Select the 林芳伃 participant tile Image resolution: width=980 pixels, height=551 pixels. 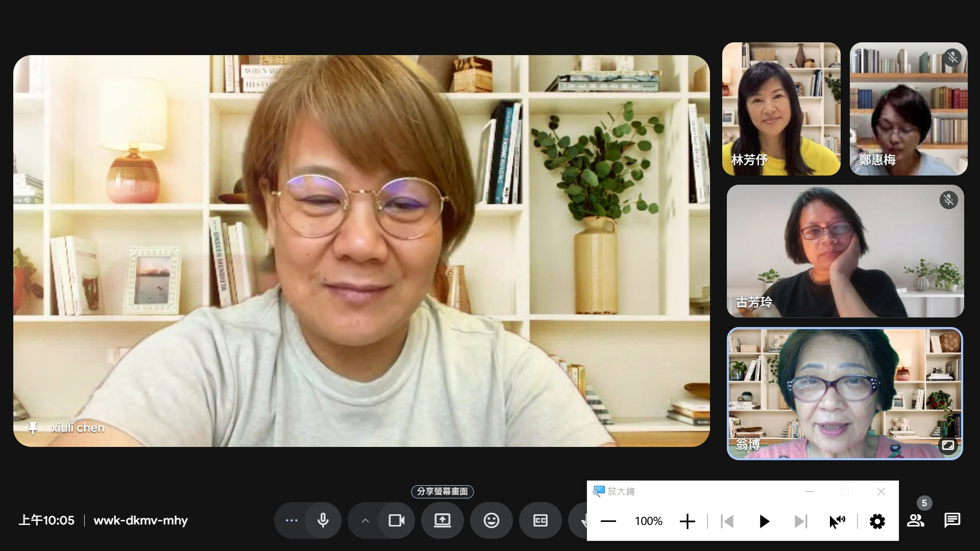(781, 109)
